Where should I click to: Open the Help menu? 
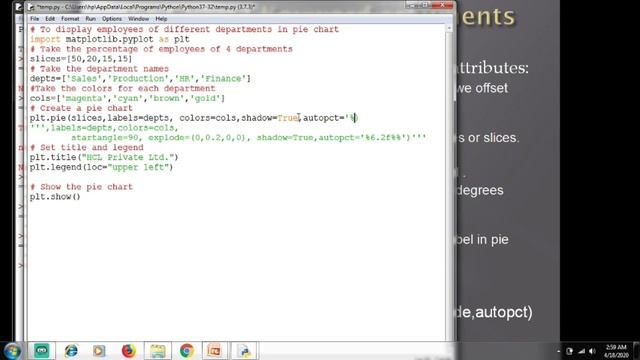[x=161, y=19]
